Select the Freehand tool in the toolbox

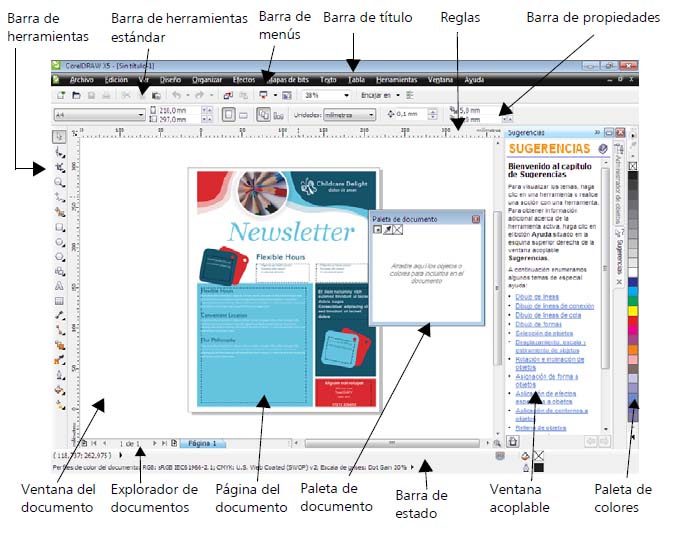click(x=60, y=197)
